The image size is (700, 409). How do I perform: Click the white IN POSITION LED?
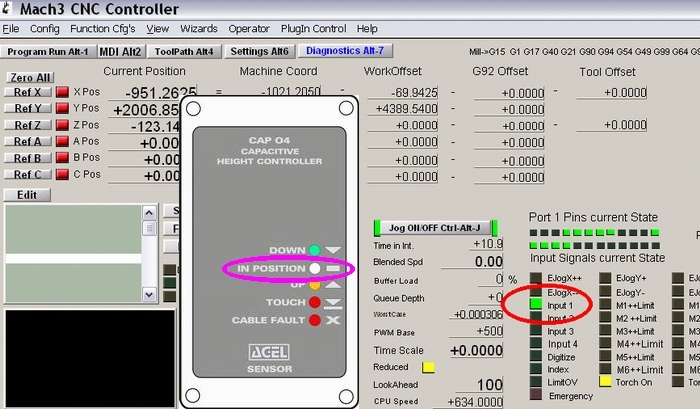[315, 268]
